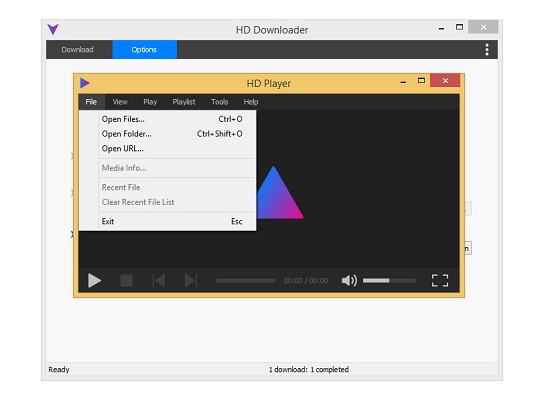550x401 pixels.
Task: Select Recent File menu entry
Action: point(168,187)
